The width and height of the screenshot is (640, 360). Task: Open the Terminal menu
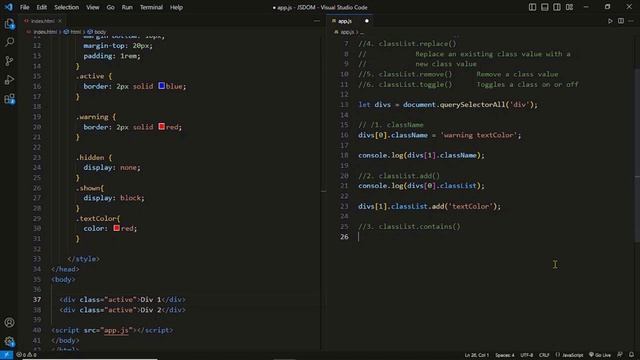click(x=151, y=7)
